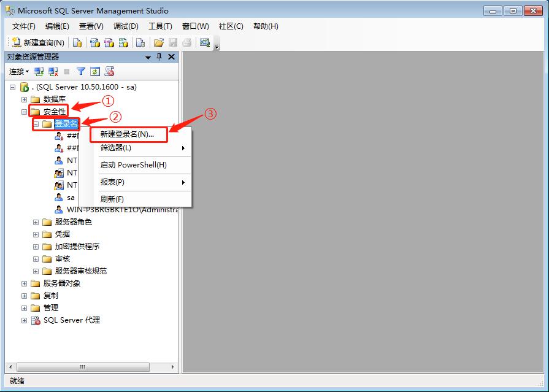Select the sa login in tree

point(71,198)
